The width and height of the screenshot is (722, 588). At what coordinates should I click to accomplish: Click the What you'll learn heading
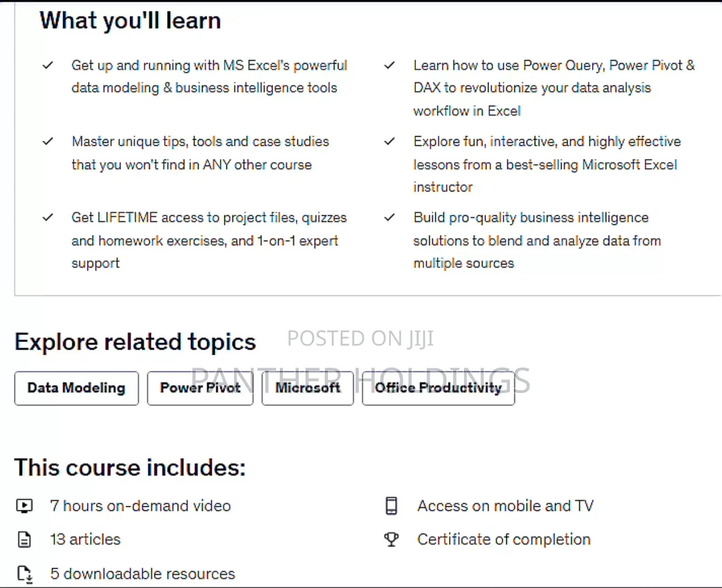coord(130,20)
